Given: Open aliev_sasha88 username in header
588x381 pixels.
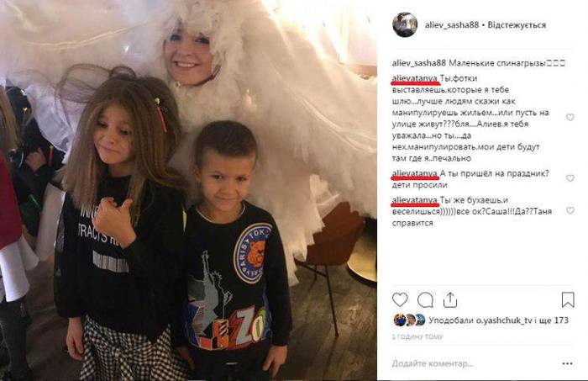Looking at the screenshot, I should click(452, 25).
